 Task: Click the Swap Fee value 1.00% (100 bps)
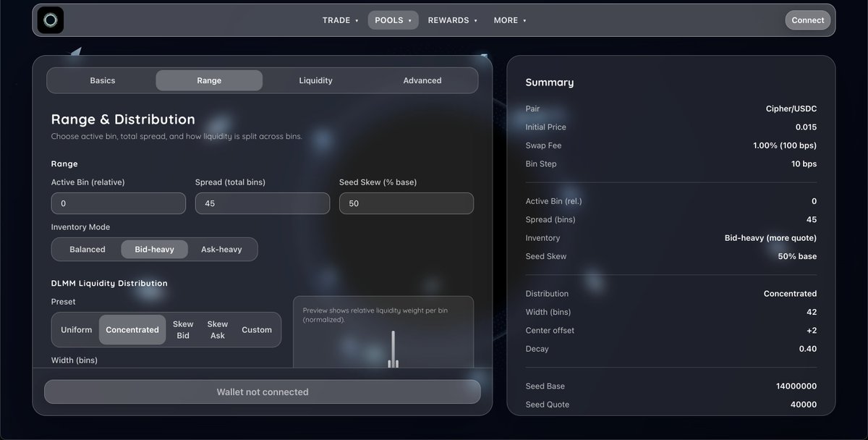tap(785, 145)
